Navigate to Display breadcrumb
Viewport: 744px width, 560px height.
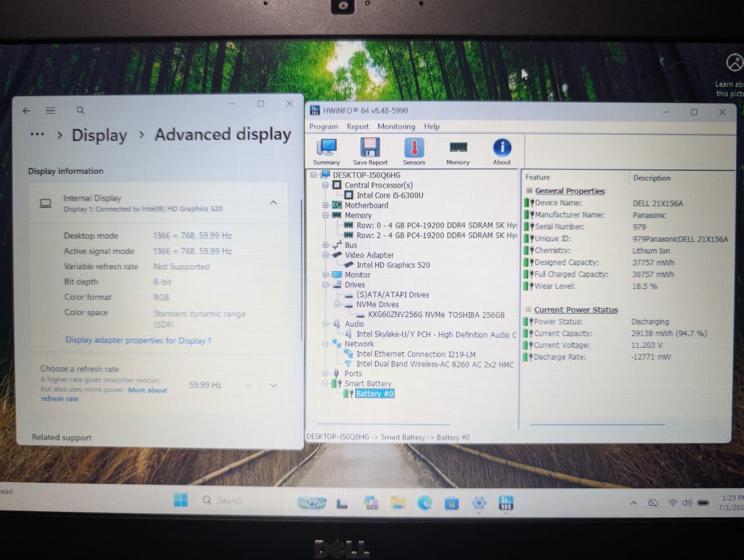(x=99, y=135)
